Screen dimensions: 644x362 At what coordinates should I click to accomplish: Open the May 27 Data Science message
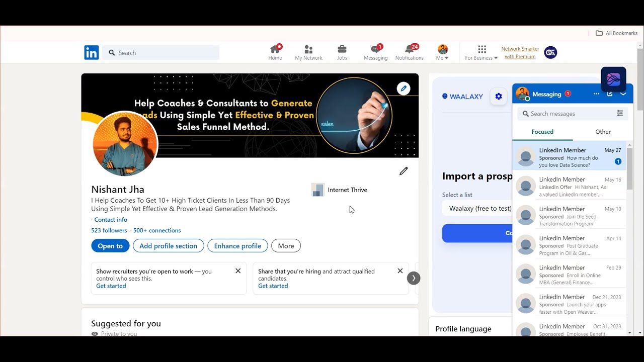(570, 156)
